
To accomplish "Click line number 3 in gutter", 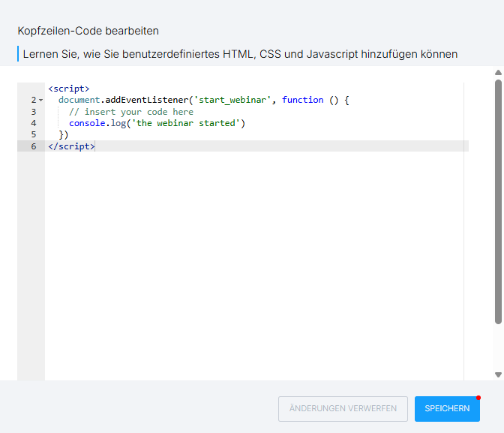I will point(34,112).
